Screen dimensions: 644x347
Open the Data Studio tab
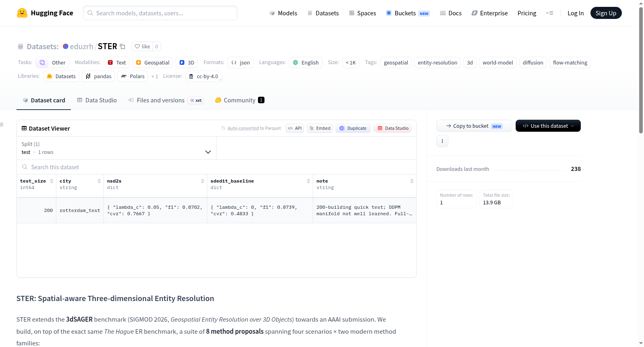point(97,100)
